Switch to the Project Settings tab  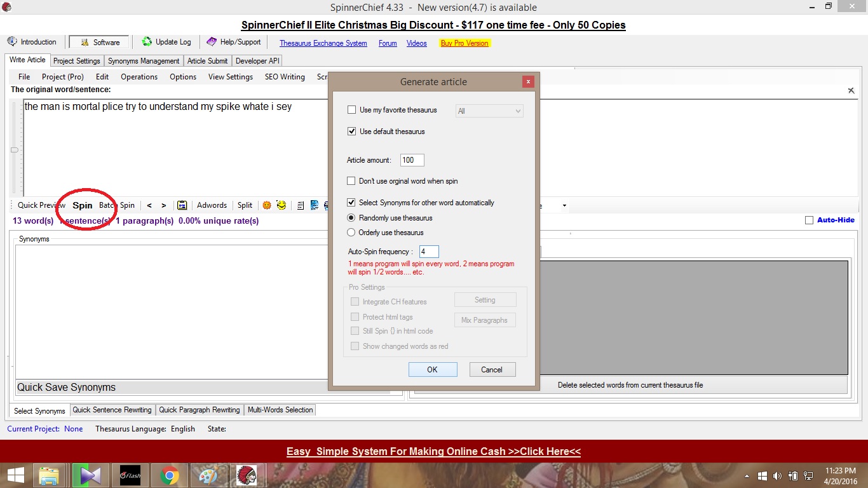[x=76, y=61]
